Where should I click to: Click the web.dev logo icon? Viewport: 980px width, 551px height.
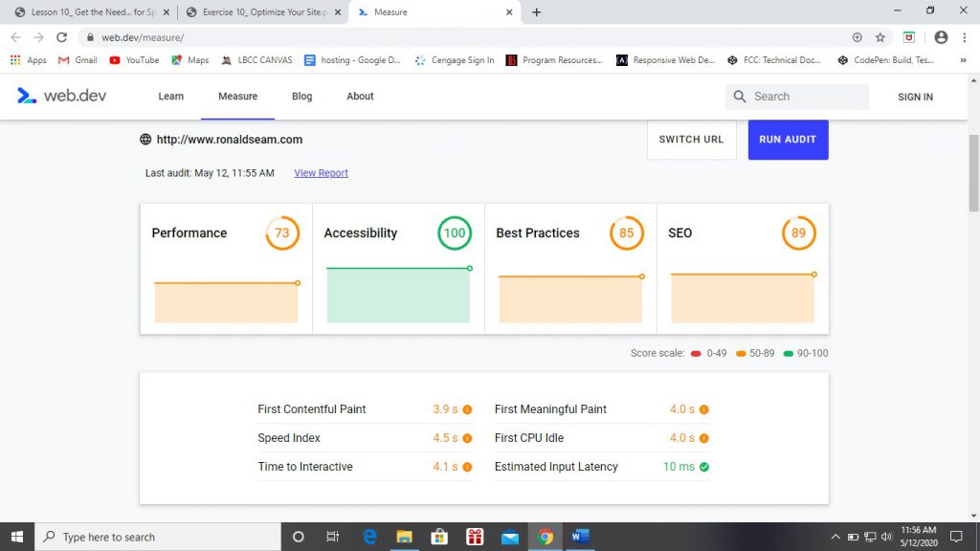pos(27,96)
